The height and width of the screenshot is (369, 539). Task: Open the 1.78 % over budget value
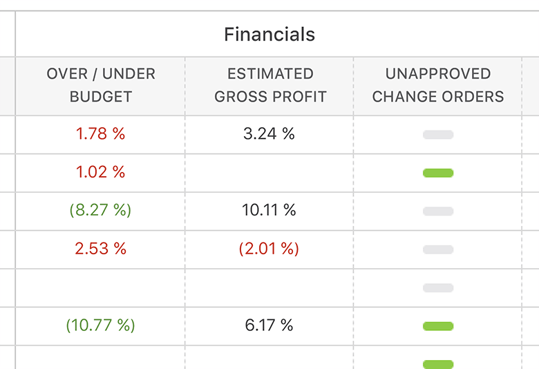point(100,134)
